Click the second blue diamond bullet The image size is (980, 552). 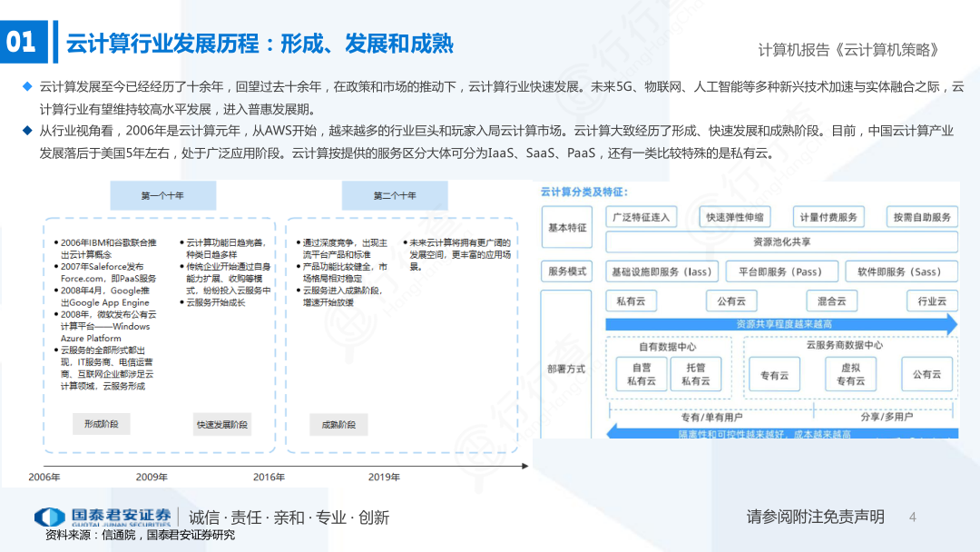pos(27,130)
